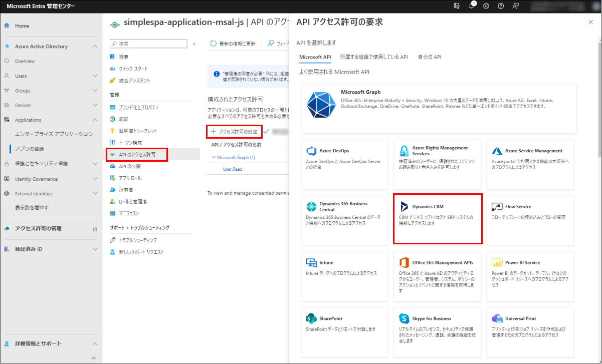Viewport: 602px width, 364px height.
Task: Open the notifications bell icon
Action: click(x=472, y=6)
